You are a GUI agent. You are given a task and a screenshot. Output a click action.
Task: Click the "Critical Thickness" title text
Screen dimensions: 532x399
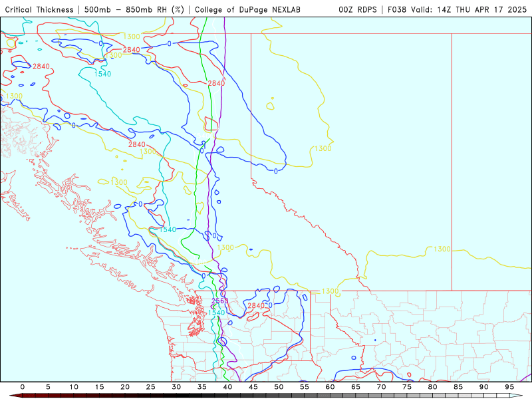(x=39, y=9)
